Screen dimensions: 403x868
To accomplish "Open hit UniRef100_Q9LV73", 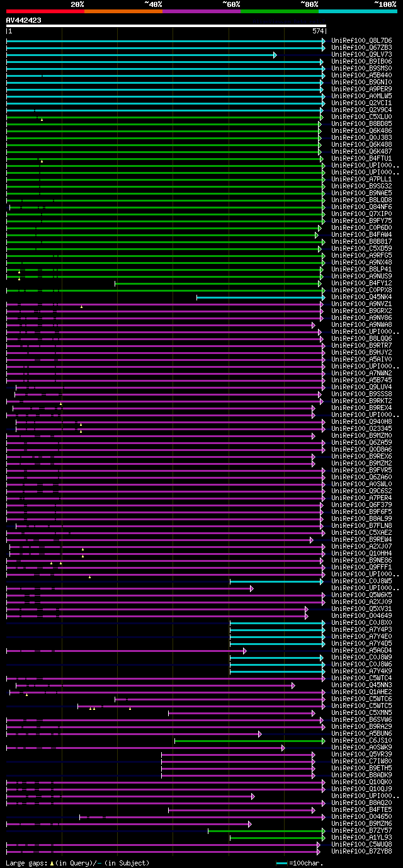I will [361, 55].
